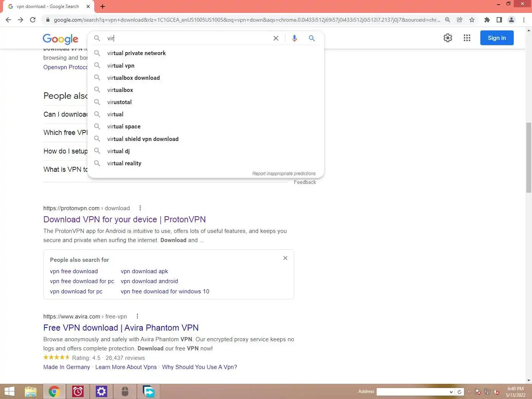The height and width of the screenshot is (399, 532).
Task: Open ProtonVPN result options menu
Action: (140, 208)
